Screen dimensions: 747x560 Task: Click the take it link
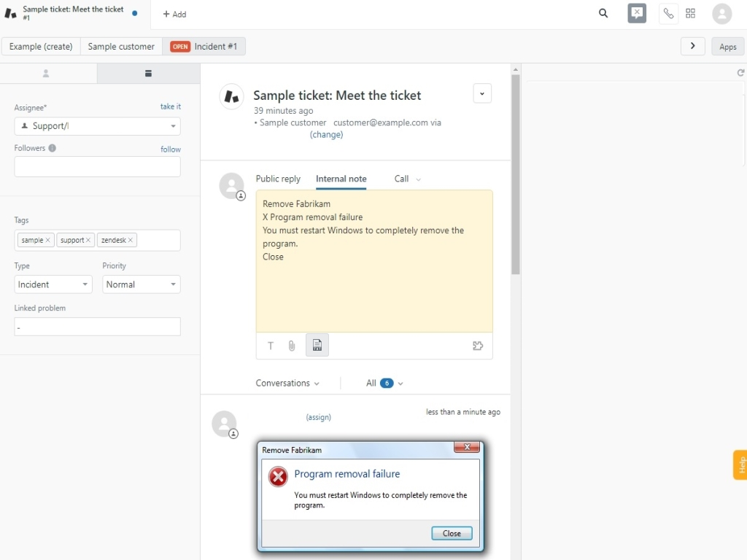[170, 106]
